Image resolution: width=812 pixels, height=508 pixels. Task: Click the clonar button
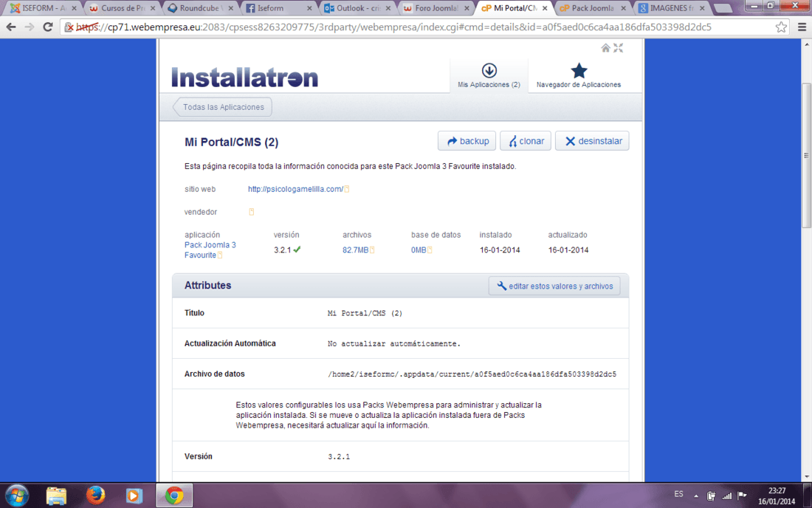pyautogui.click(x=526, y=141)
